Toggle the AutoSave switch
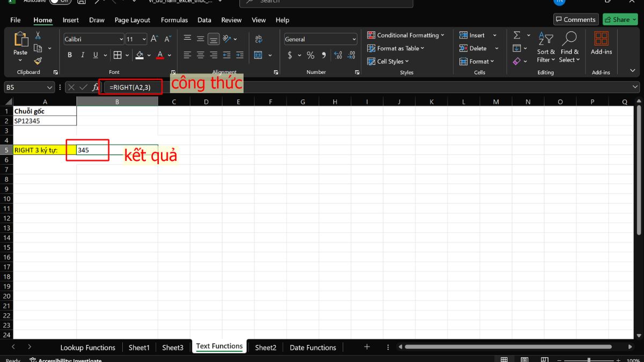This screenshot has width=644, height=362. click(x=60, y=2)
